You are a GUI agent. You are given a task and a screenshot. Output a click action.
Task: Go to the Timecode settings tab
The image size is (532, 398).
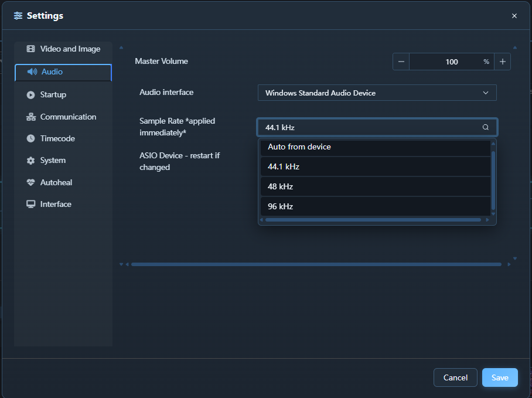point(63,138)
